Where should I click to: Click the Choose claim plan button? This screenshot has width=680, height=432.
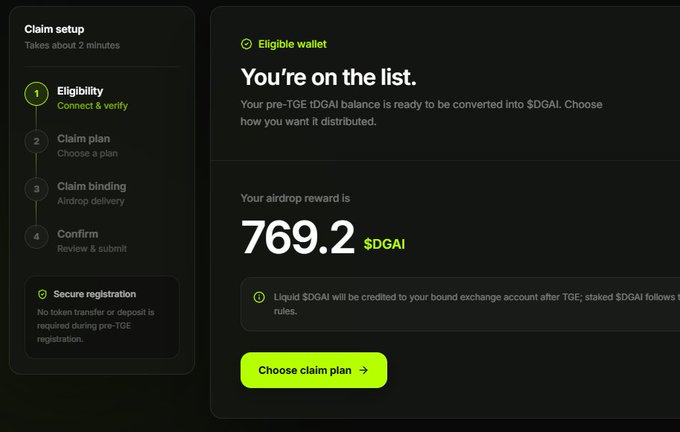(x=314, y=370)
